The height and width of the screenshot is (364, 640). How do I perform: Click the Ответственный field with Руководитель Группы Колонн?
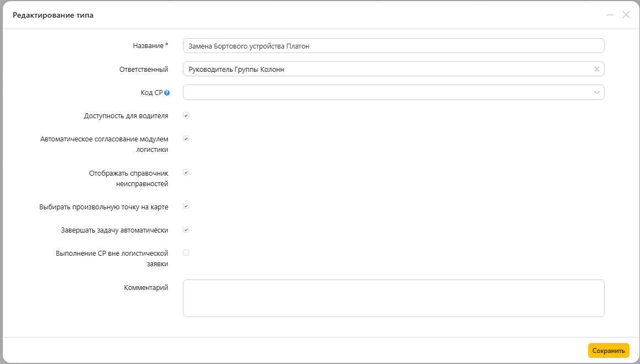pyautogui.click(x=394, y=69)
